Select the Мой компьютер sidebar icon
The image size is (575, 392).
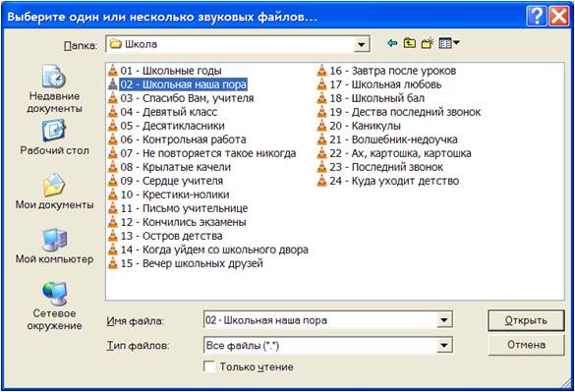[x=54, y=246]
